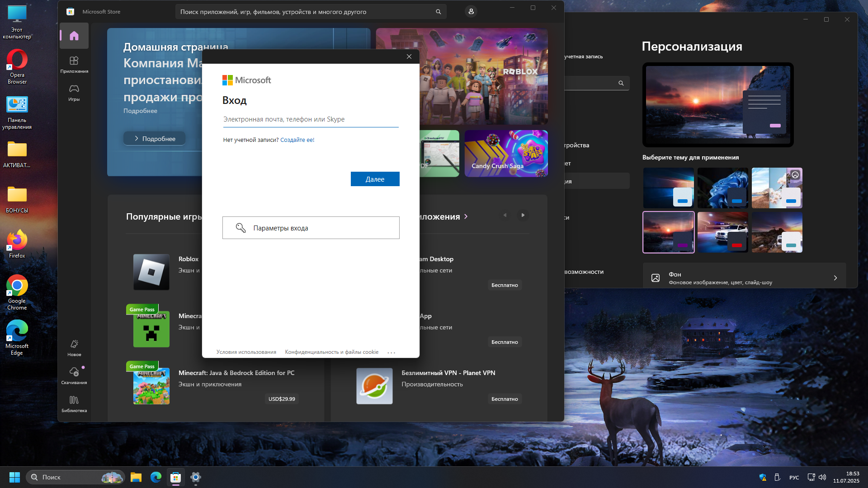The image size is (868, 488).
Task: Open the Planet VPN app icon
Action: [374, 386]
